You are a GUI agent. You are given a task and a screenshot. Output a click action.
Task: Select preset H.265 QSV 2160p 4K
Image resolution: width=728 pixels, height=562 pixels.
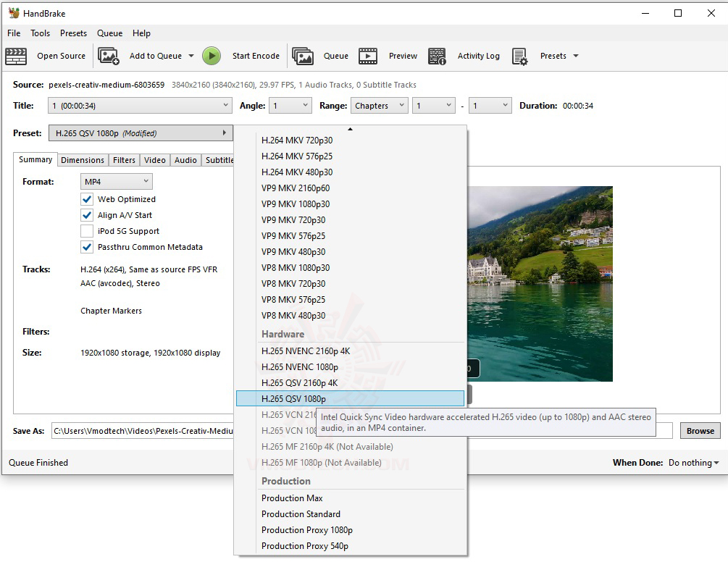[350, 383]
